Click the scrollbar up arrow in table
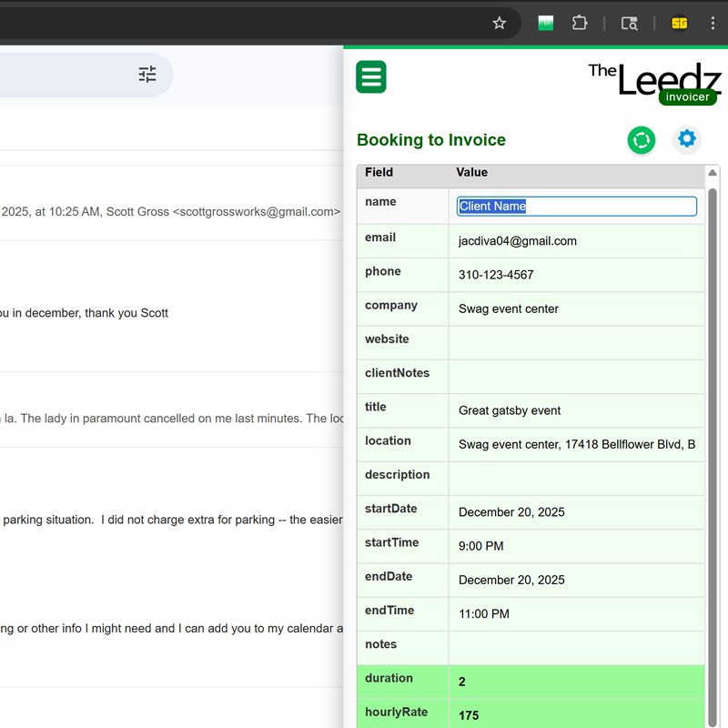 coord(713,173)
